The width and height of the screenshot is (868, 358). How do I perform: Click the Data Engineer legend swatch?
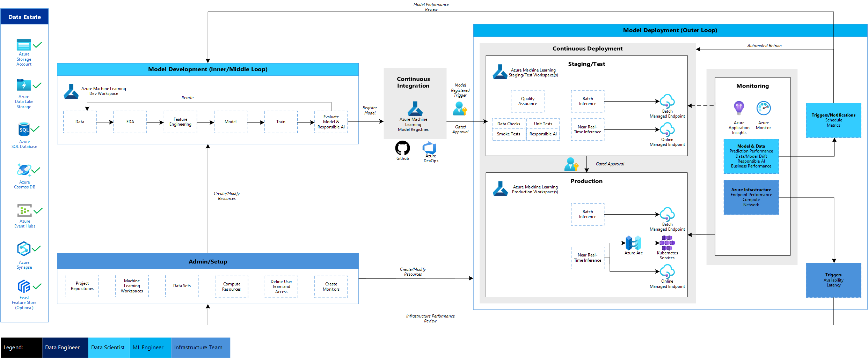click(65, 348)
